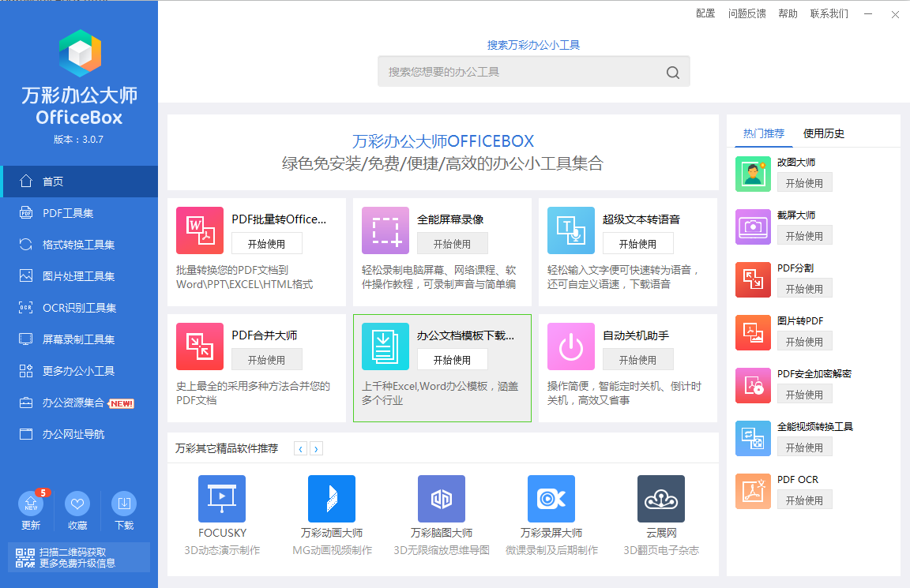Click the 云展网 cloud icon
The width and height of the screenshot is (910, 588).
[x=660, y=499]
